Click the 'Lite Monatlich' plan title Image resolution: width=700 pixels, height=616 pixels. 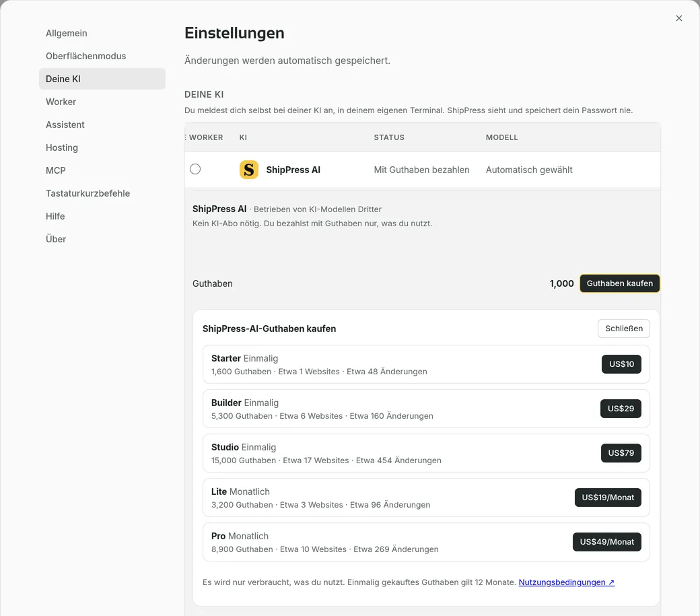pos(240,491)
